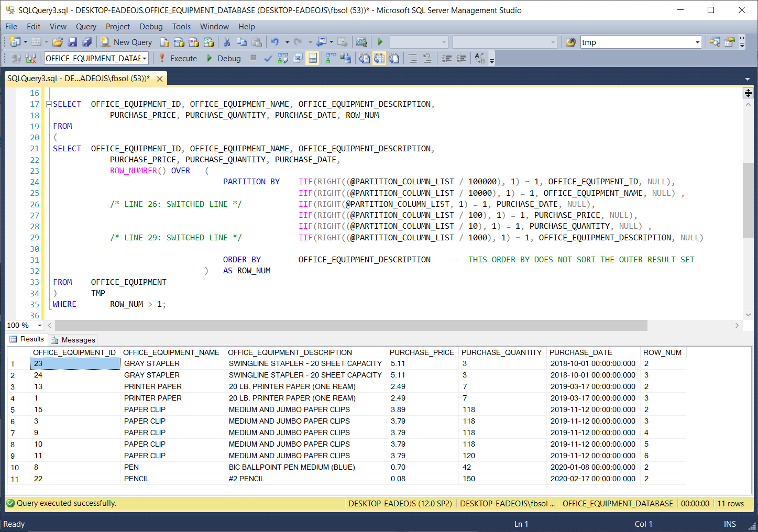
Task: Click the Execute button
Action: click(178, 59)
